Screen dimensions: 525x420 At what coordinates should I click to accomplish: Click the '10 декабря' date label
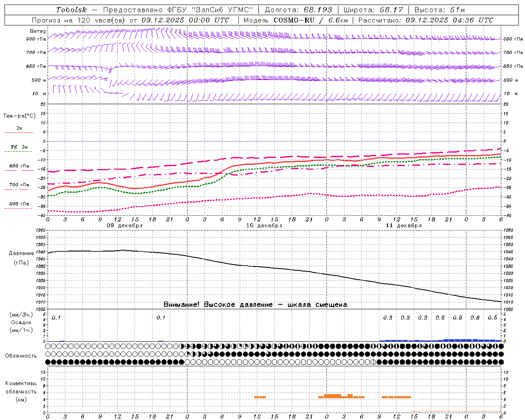264,226
